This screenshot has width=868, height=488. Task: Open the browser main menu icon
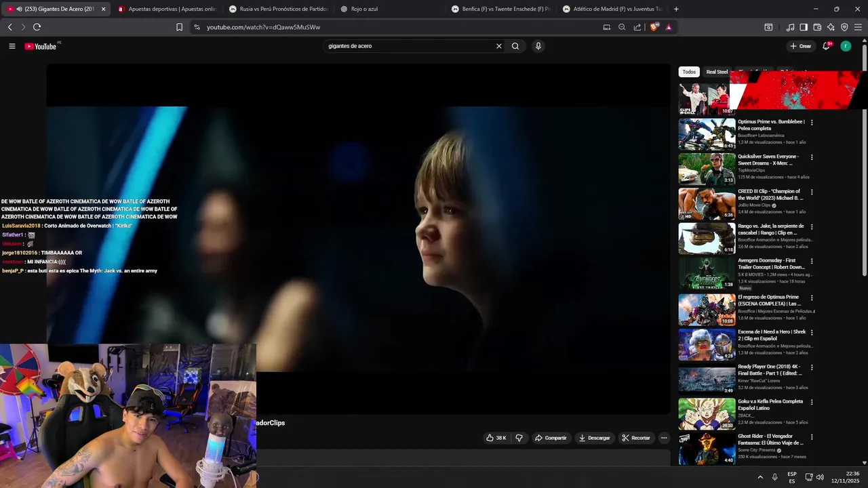pos(859,27)
